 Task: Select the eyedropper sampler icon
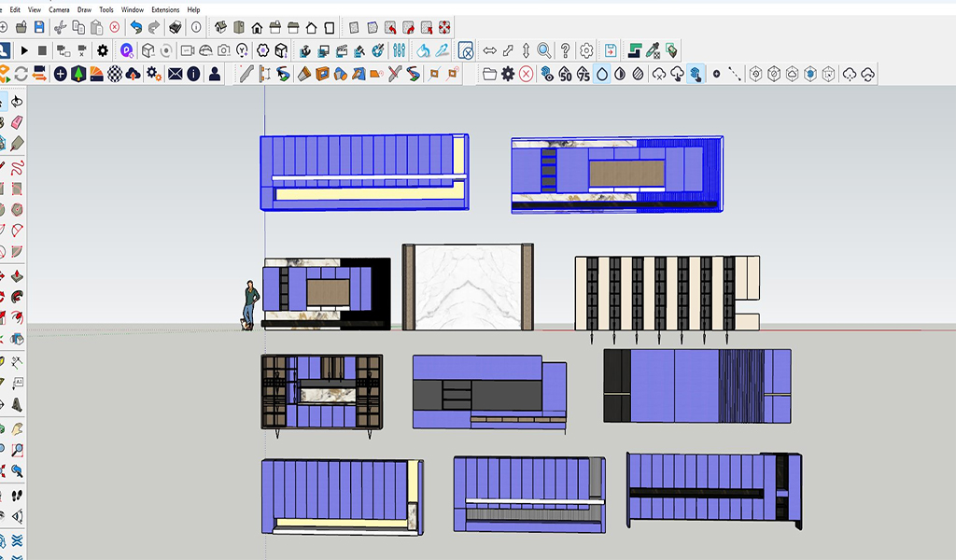point(653,50)
